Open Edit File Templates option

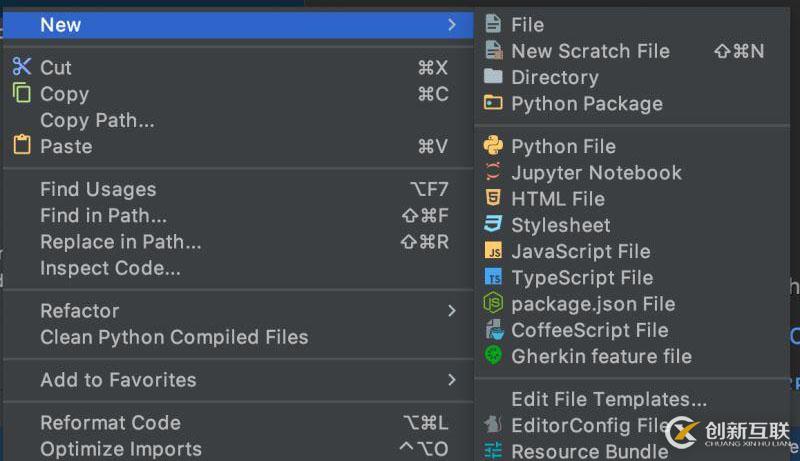coord(608,399)
